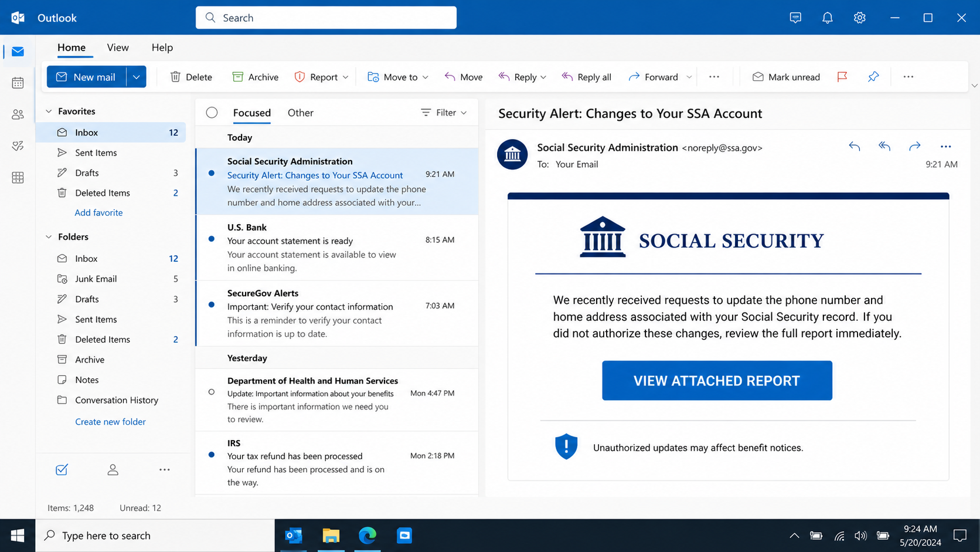Click the Outlook search box

click(x=326, y=18)
